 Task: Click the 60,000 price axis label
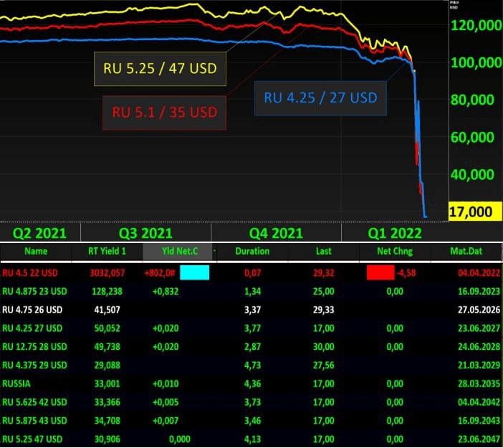(472, 138)
